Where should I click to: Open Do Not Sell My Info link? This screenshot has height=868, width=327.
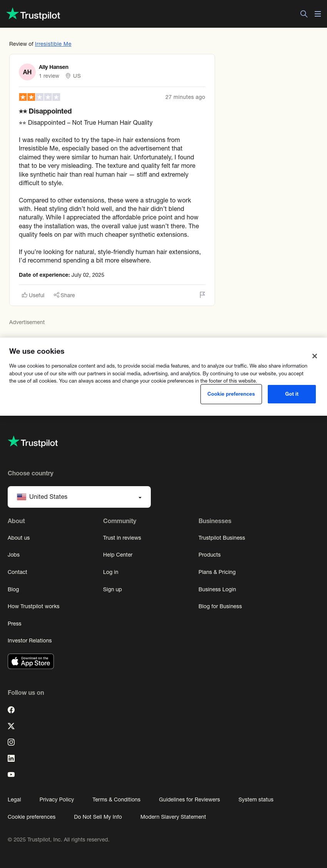coord(98,817)
